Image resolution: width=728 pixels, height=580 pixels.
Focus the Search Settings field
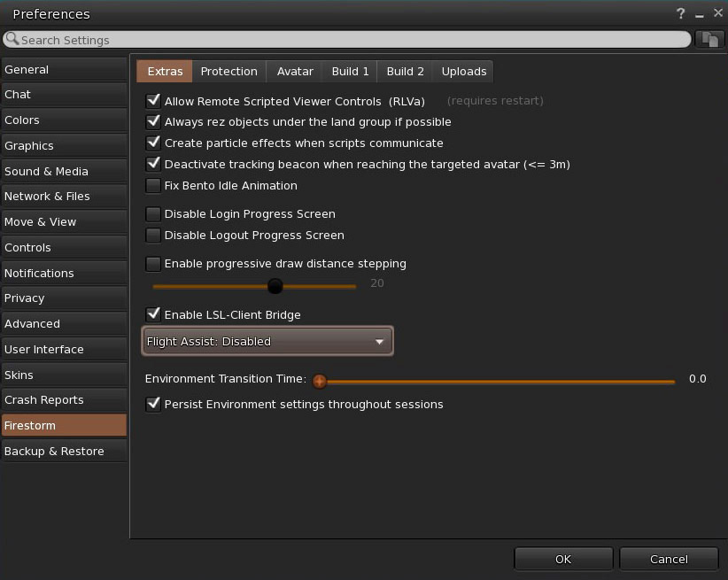(x=347, y=40)
